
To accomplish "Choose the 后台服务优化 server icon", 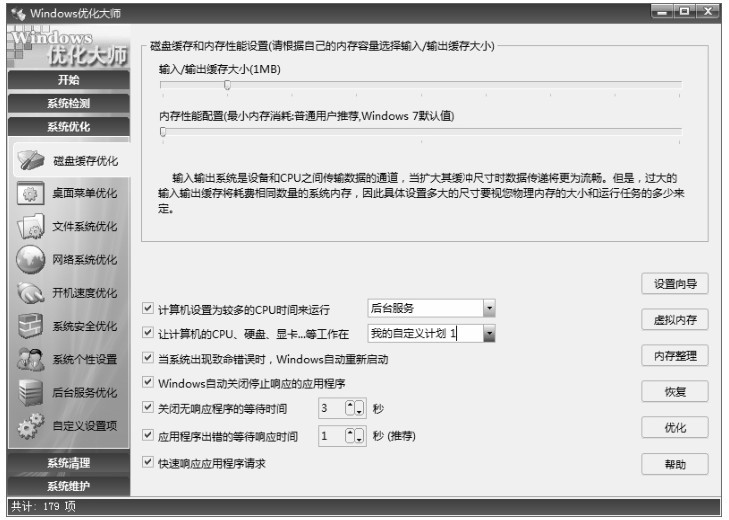I will click(31, 393).
